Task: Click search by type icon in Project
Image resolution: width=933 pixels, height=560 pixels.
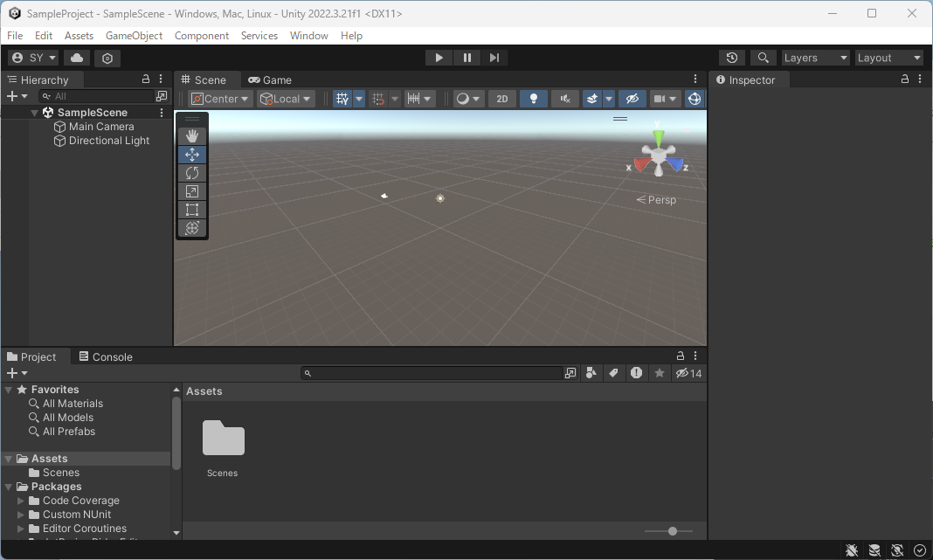Action: point(591,373)
